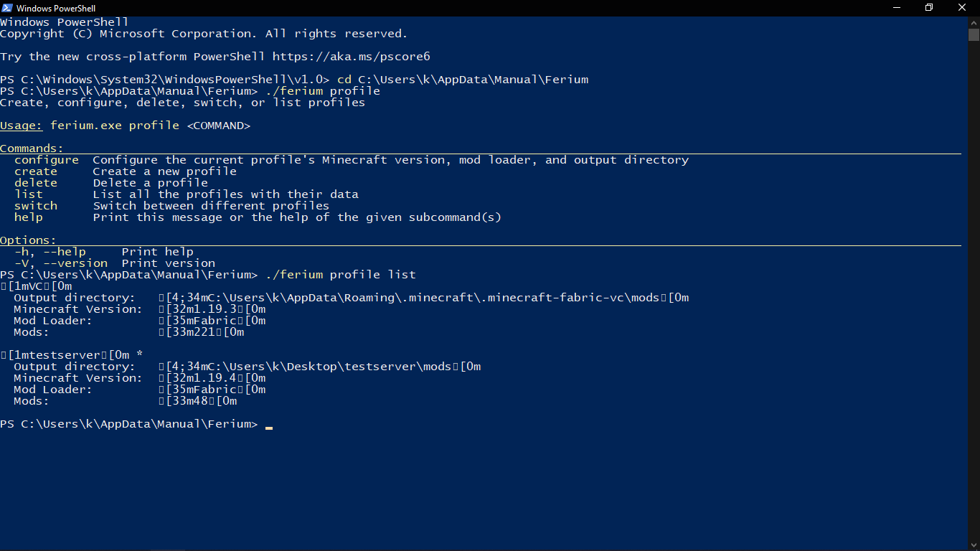980x551 pixels.
Task: Select the "create" command entry
Action: point(35,171)
